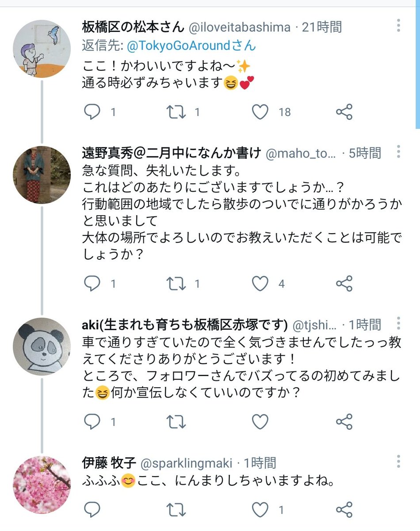
Task: Retweet aki's tweet about バズってる
Action: click(176, 421)
